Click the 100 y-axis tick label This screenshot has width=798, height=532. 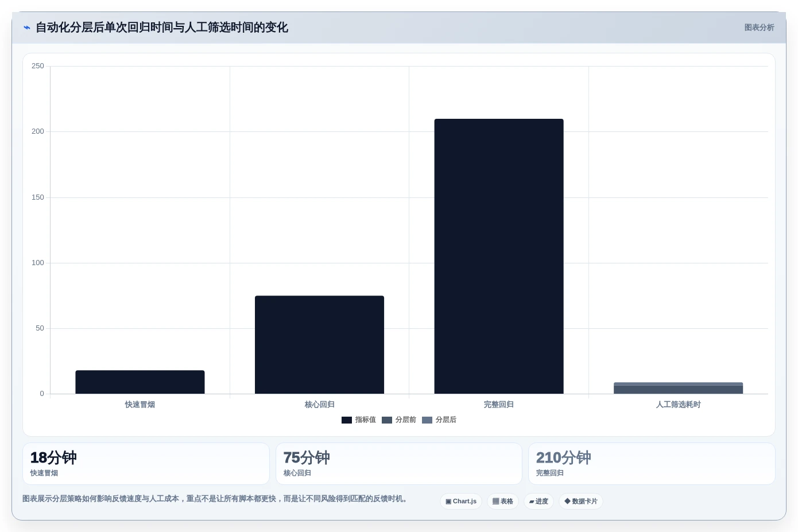38,263
